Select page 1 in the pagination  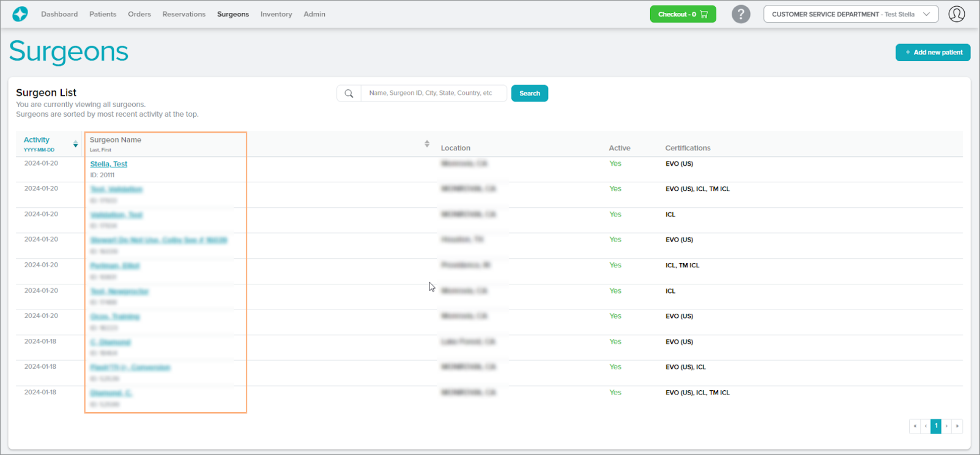click(936, 426)
